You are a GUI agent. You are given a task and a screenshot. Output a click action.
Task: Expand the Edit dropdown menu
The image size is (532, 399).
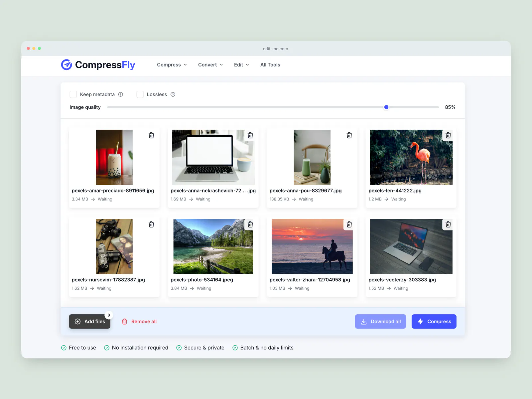(241, 65)
